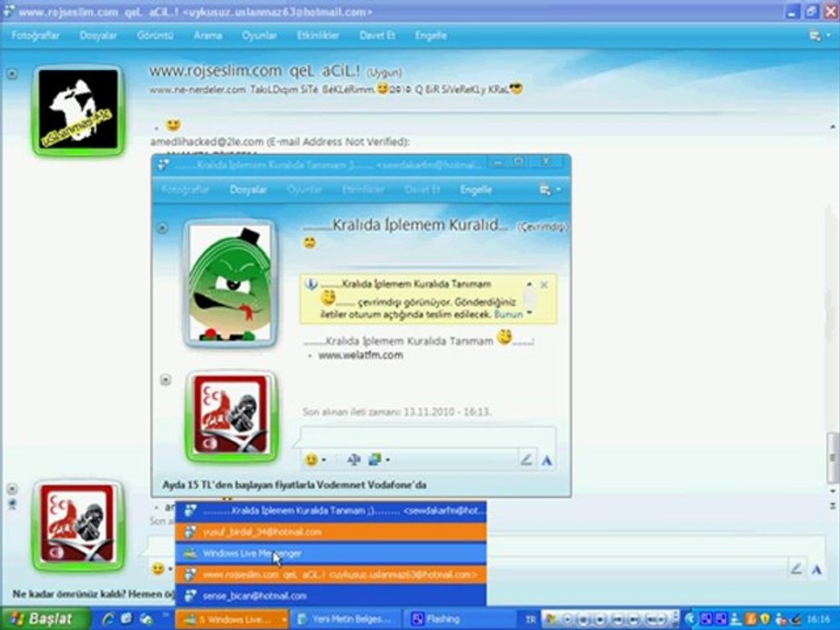Expand background dropdown arrow in front window

pyautogui.click(x=388, y=460)
